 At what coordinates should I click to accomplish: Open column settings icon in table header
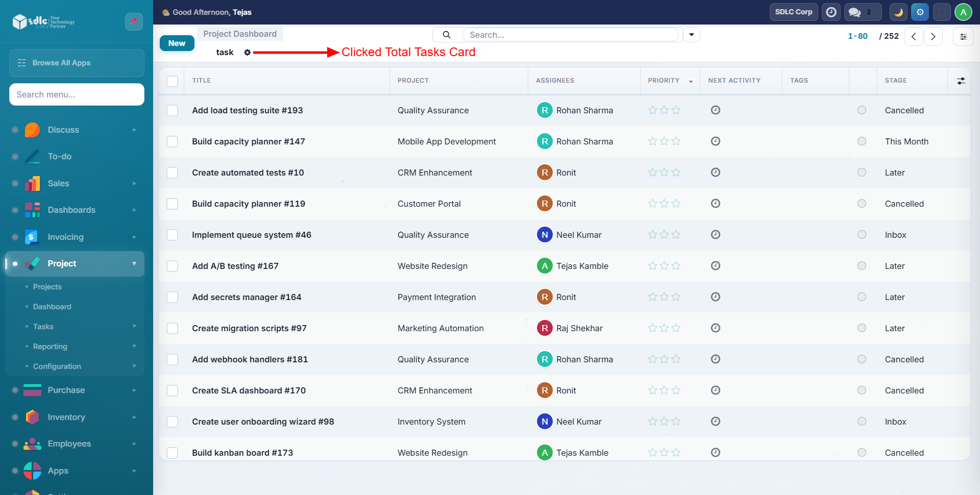961,81
